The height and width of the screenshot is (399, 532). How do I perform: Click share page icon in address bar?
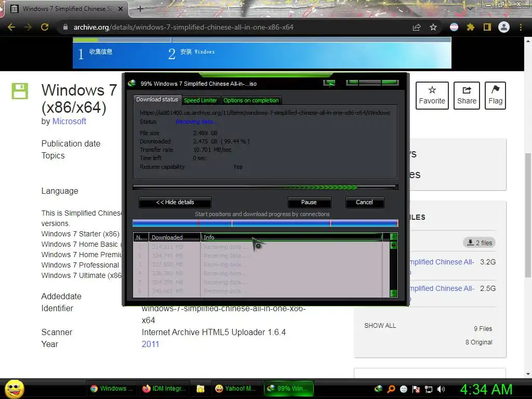[x=417, y=27]
